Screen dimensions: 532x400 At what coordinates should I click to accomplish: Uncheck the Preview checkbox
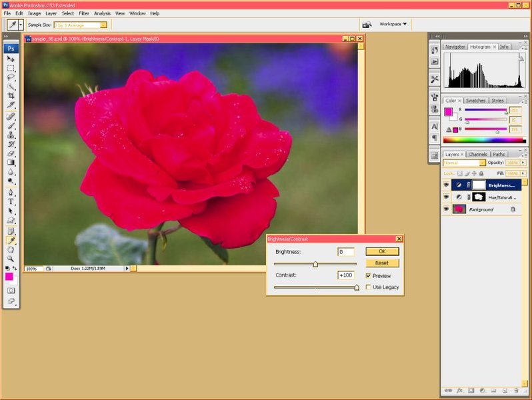tap(369, 276)
